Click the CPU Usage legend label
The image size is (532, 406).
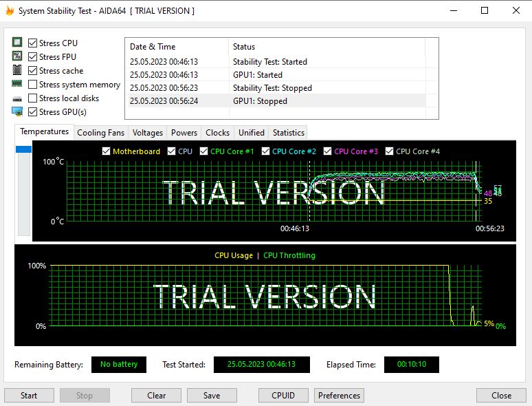click(234, 255)
